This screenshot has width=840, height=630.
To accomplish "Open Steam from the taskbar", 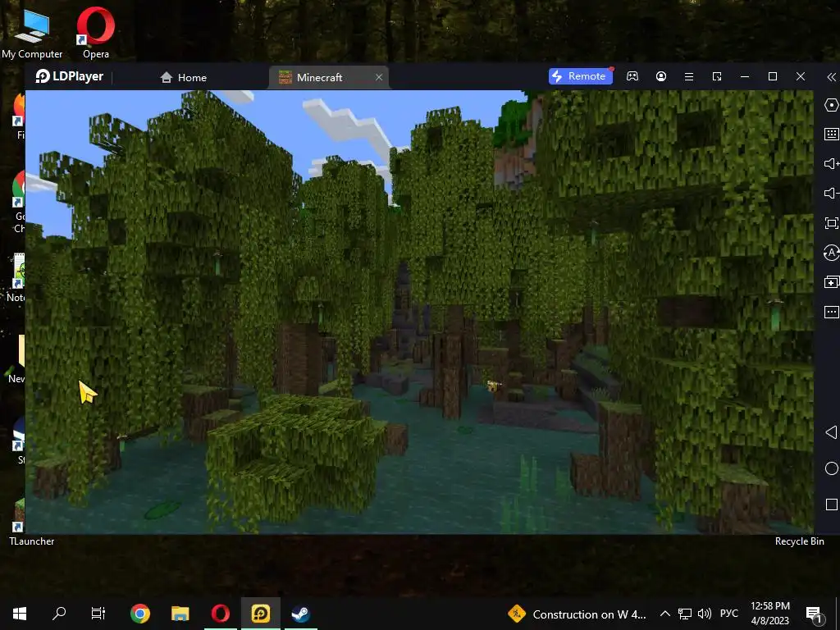I will point(300,614).
